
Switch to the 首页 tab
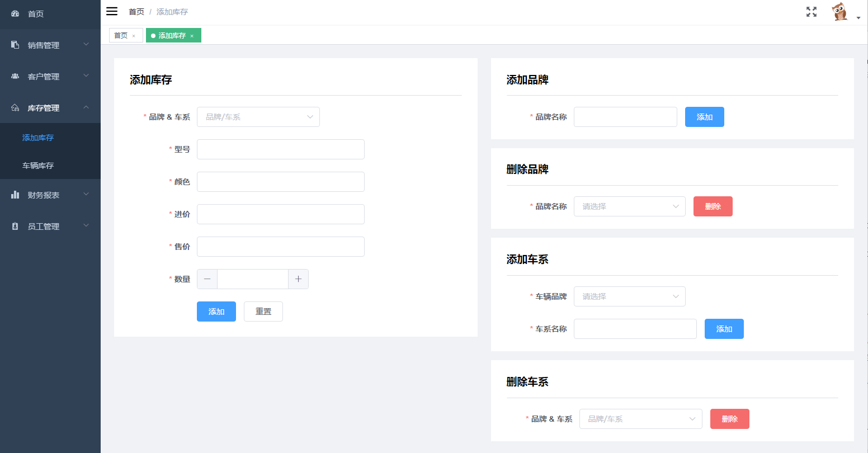[x=120, y=35]
